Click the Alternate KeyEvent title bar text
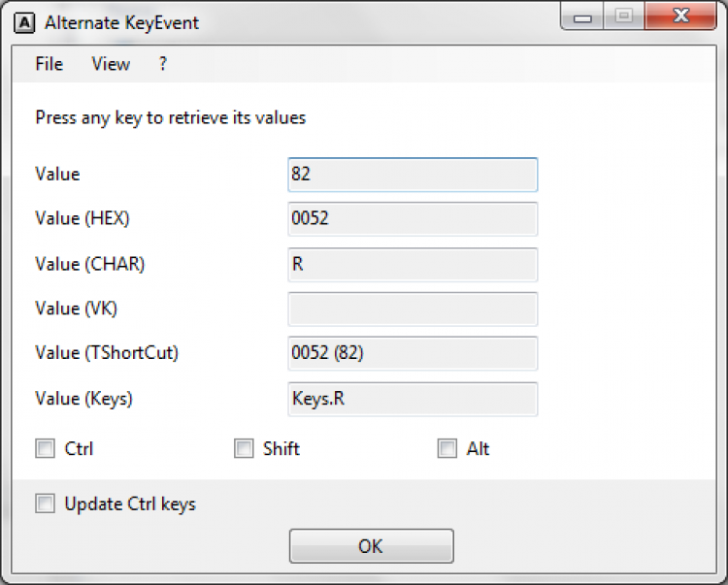Image resolution: width=728 pixels, height=585 pixels. click(x=124, y=21)
